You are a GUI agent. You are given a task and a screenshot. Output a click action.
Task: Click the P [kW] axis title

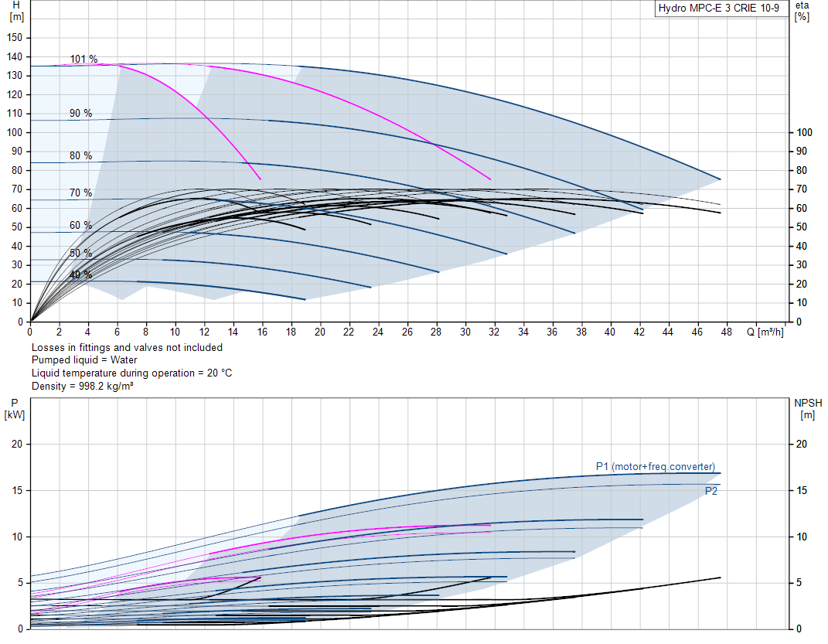coord(15,408)
